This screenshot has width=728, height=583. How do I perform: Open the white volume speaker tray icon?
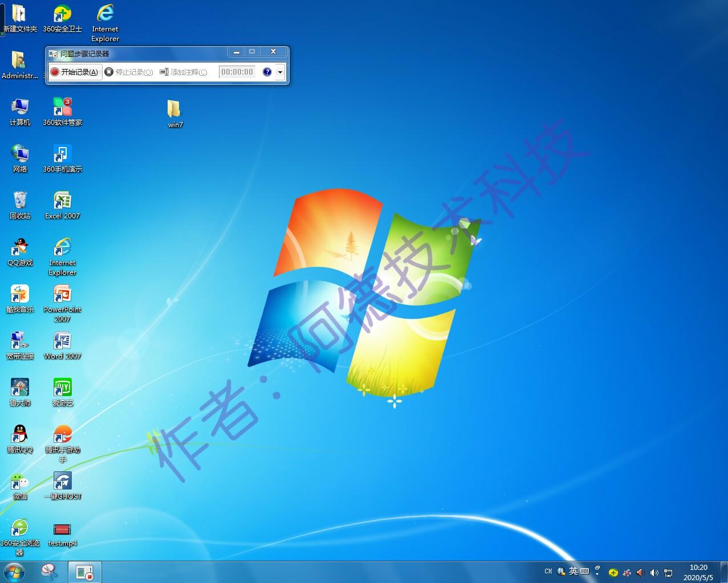coord(654,573)
